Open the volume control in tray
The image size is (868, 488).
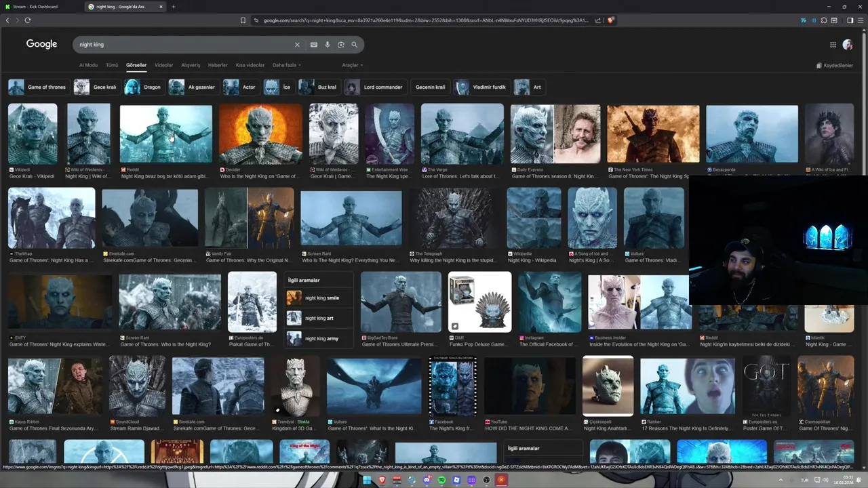pyautogui.click(x=826, y=480)
